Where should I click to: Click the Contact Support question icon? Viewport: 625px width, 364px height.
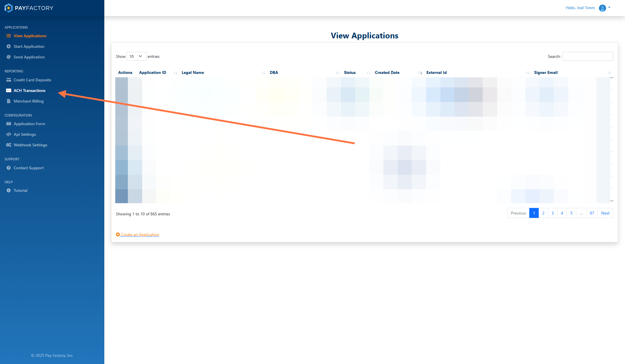point(9,168)
